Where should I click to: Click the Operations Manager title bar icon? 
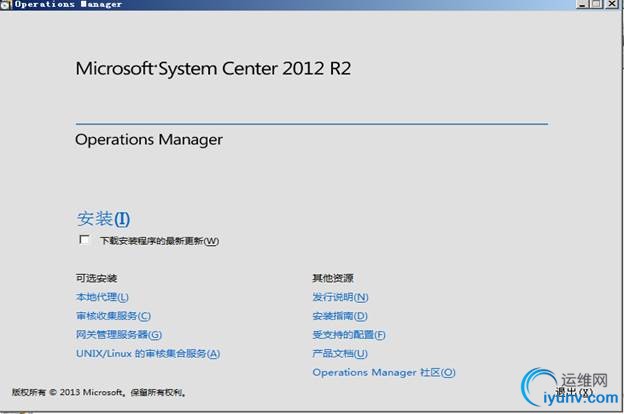(x=6, y=4)
